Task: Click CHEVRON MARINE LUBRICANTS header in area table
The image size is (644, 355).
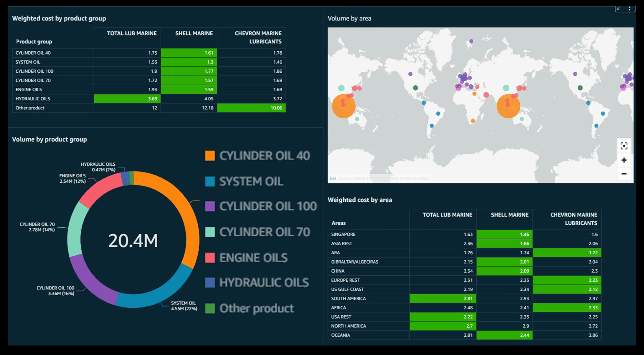Action: point(574,219)
